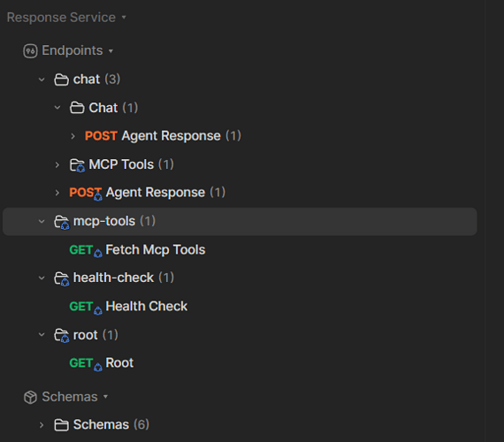Click the Endpoints section icon
The image size is (504, 442).
tap(30, 51)
